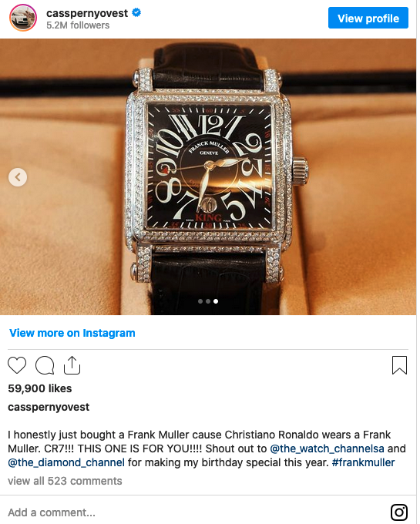Like the post with heart icon
420x524 pixels.
17,365
